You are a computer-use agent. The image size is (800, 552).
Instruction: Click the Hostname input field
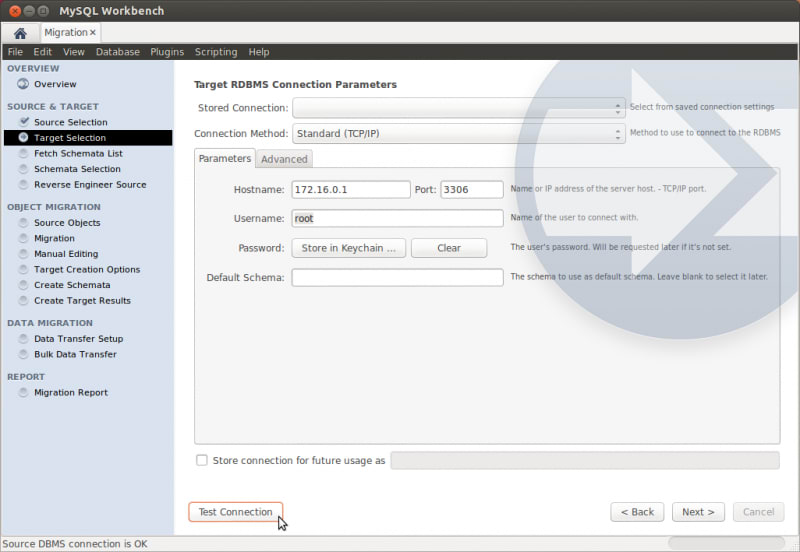click(351, 190)
